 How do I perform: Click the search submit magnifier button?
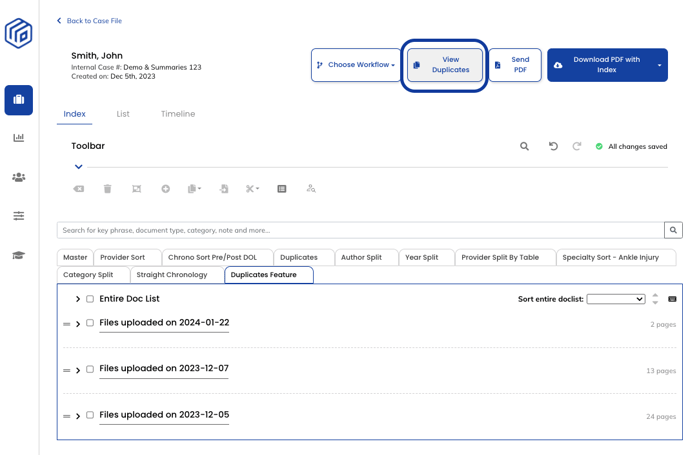(x=673, y=230)
